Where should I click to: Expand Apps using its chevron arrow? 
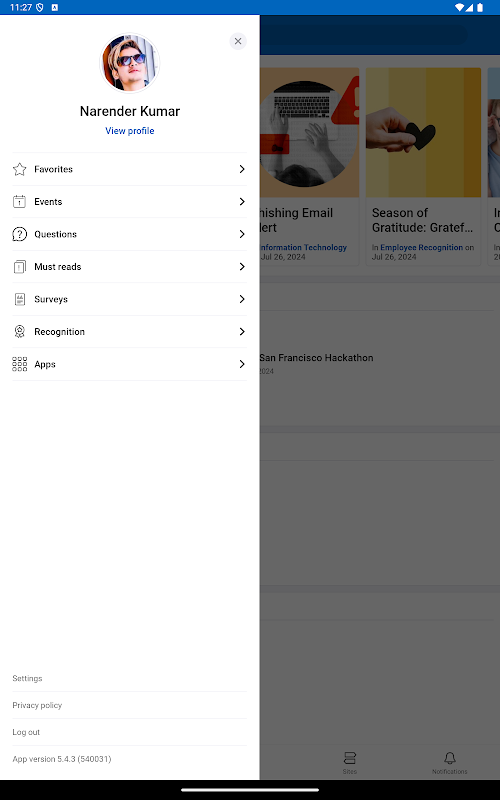click(242, 364)
